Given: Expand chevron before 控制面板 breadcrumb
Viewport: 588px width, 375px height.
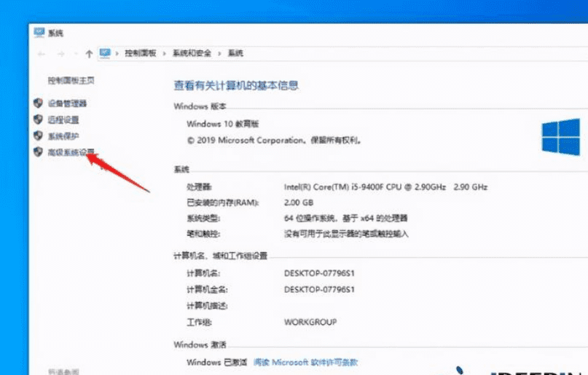Looking at the screenshot, I should tap(117, 54).
